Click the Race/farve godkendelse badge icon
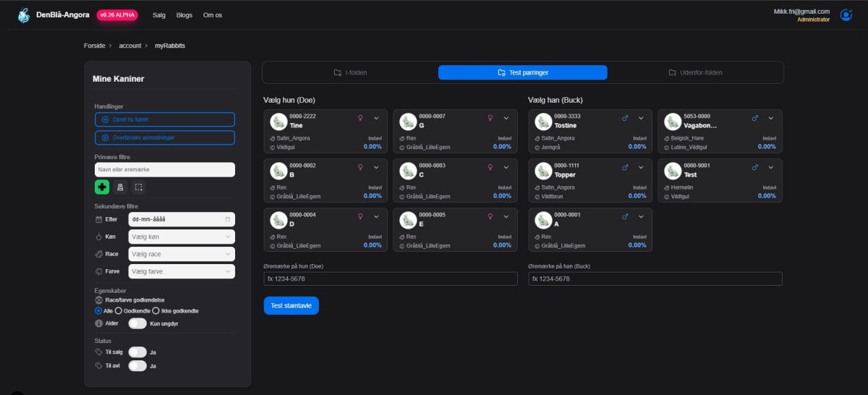Viewport: 868px width, 395px height. (x=99, y=299)
